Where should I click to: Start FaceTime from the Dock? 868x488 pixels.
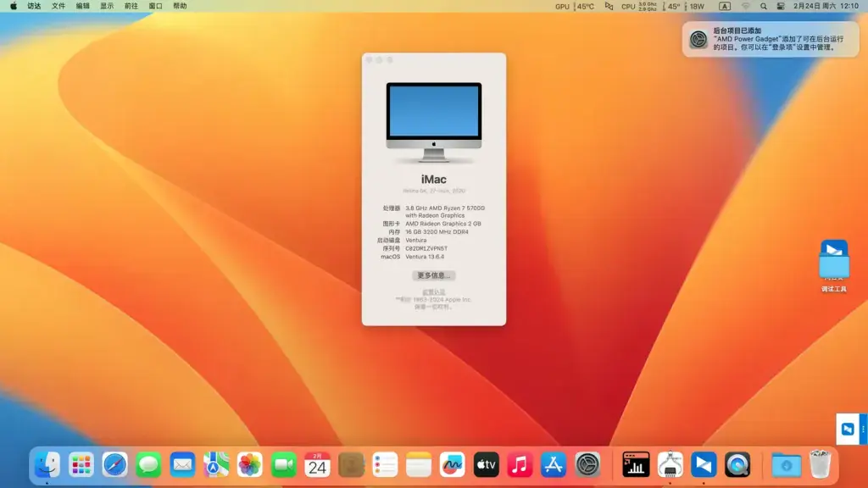[x=283, y=465]
